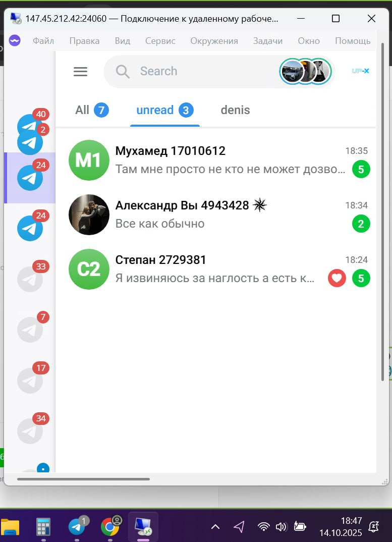Screen dimensions: 392x542
Task: Click the vertical scrollbar on right edge
Action: [x=382, y=212]
